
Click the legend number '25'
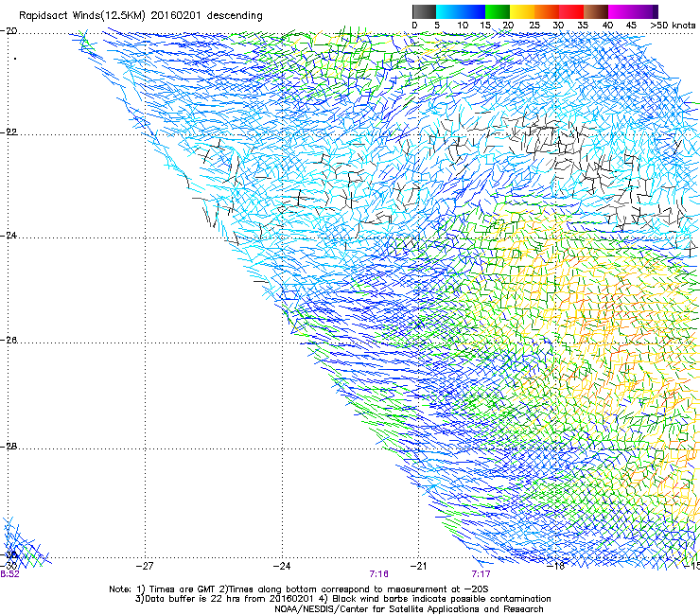[x=534, y=26]
